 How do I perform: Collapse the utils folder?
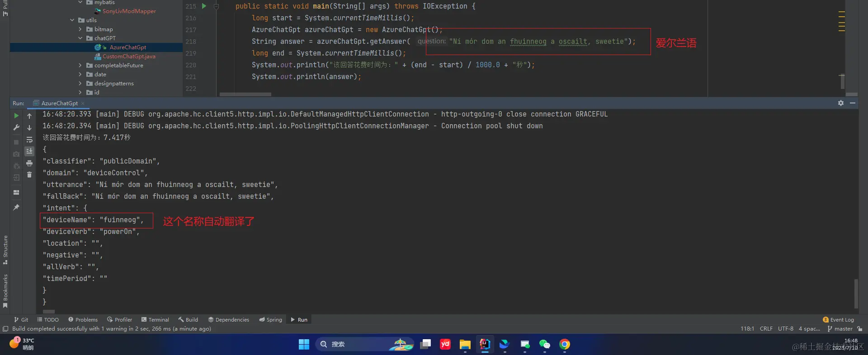[72, 20]
